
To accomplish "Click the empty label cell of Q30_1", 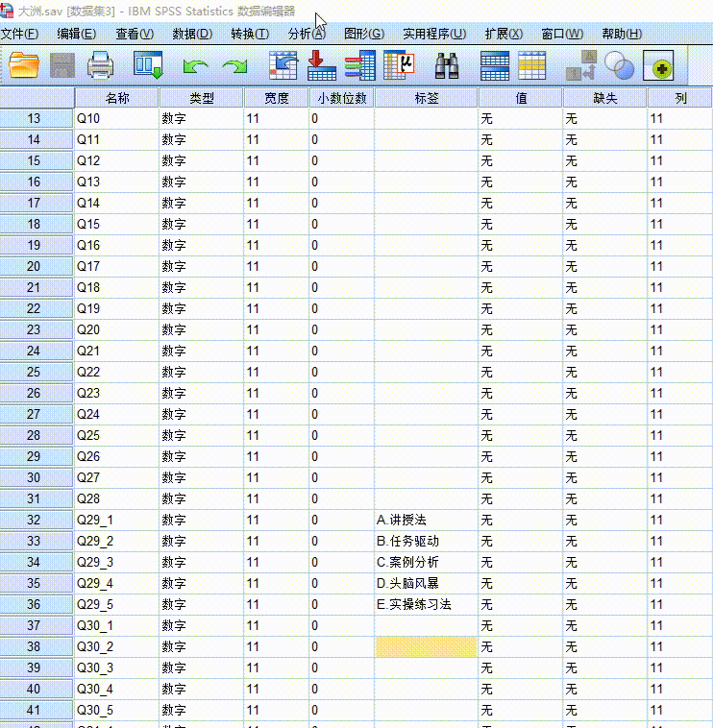I will click(427, 626).
